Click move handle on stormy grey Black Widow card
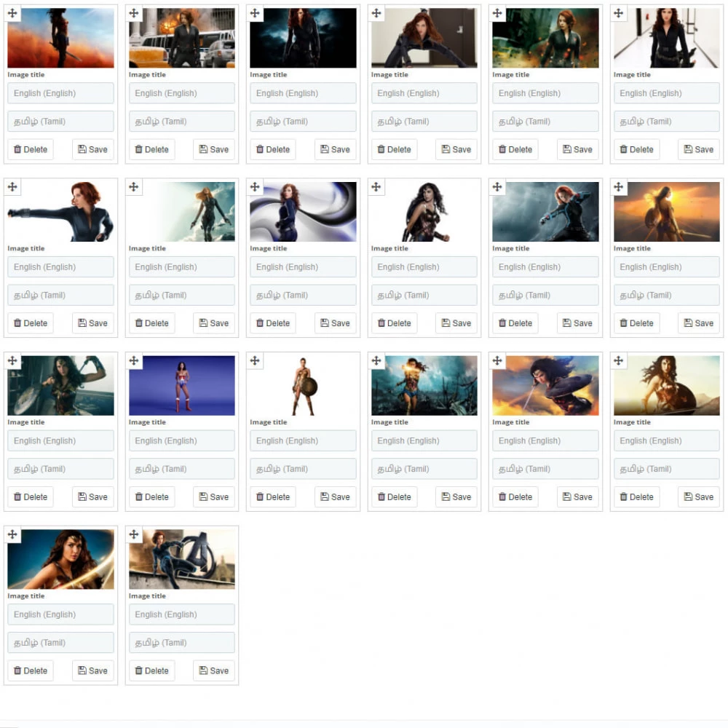This screenshot has height=728, width=728. point(497,186)
